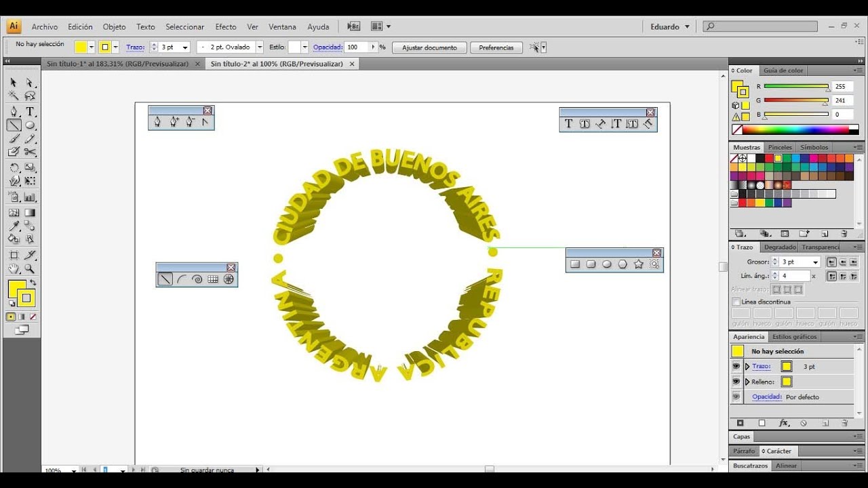
Task: Open Grosor dropdown in Trazo panel
Action: (815, 262)
